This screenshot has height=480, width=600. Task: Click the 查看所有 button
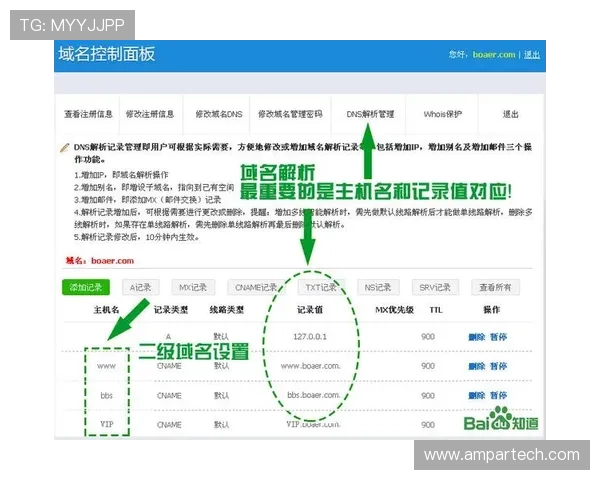(495, 287)
